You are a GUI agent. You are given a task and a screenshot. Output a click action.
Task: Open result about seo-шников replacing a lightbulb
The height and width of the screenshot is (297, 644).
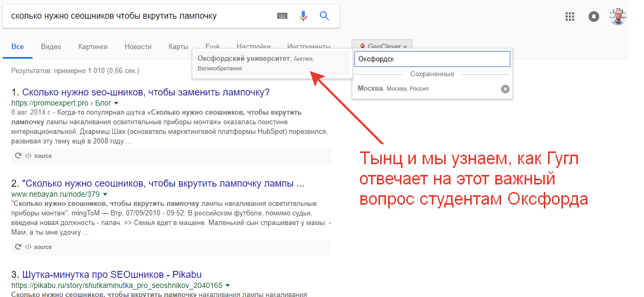coord(146,92)
